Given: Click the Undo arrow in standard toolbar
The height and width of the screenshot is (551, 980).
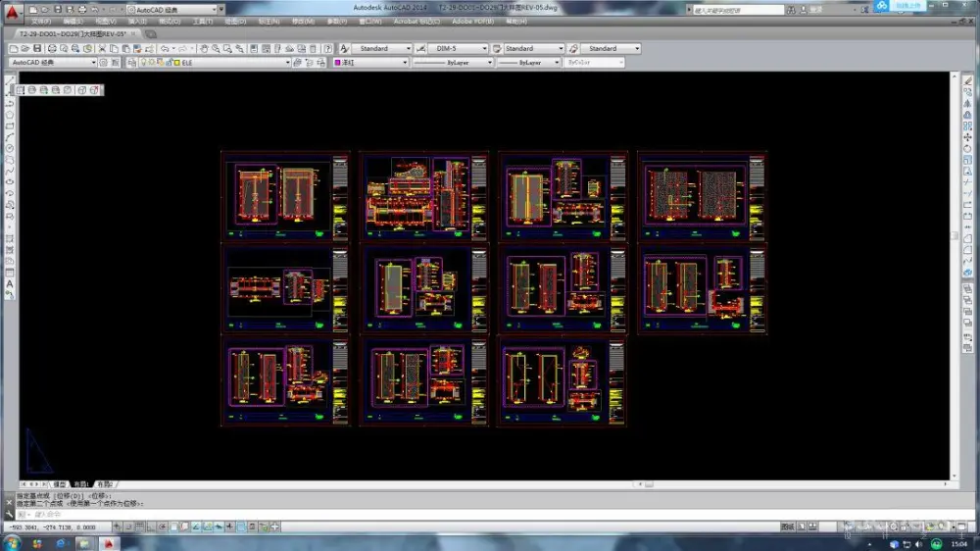Looking at the screenshot, I should coord(165,48).
